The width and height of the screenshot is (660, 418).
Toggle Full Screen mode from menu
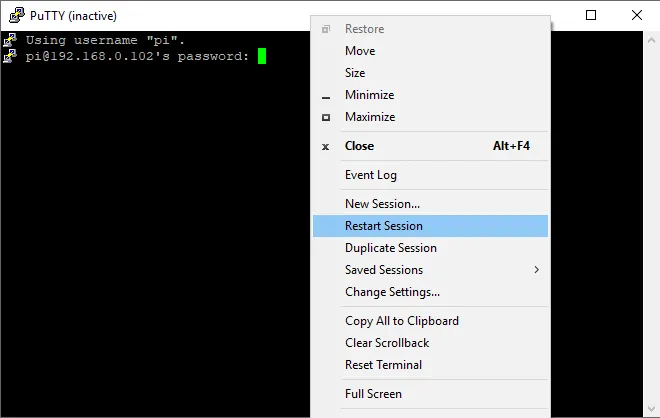click(x=430, y=394)
